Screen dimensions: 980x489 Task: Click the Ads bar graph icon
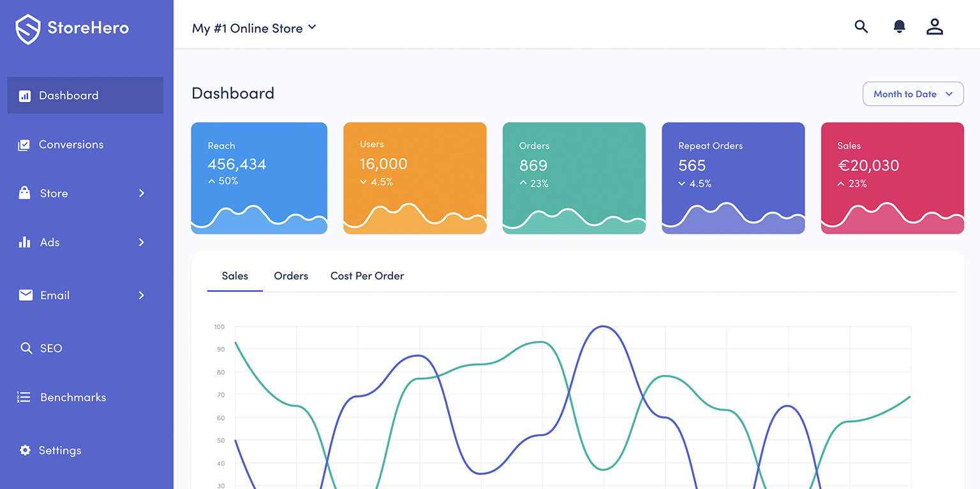pyautogui.click(x=24, y=242)
